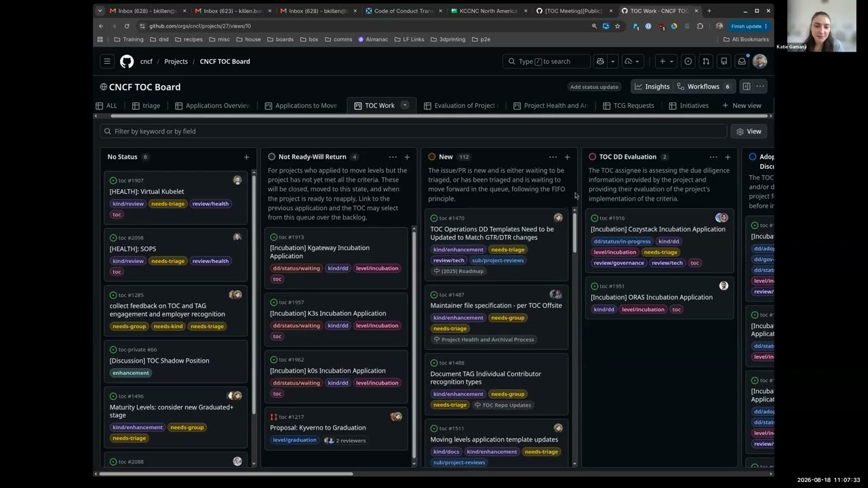This screenshot has width=868, height=488.
Task: Open the View settings menu
Action: pyautogui.click(x=749, y=131)
